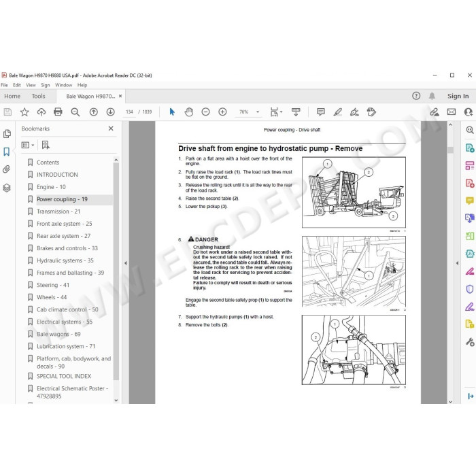The height and width of the screenshot is (476, 476).
Task: Click find current bookmark icon
Action: [46, 145]
